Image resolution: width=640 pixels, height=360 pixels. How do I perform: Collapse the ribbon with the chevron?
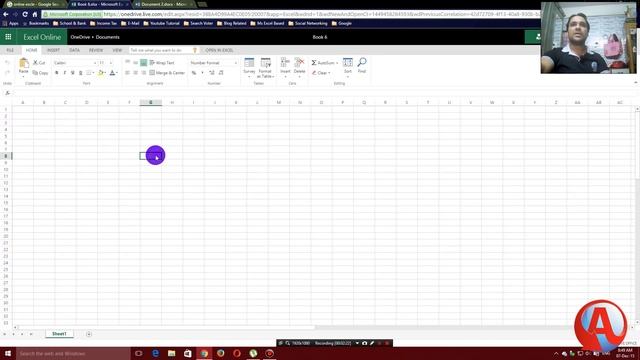point(636,83)
